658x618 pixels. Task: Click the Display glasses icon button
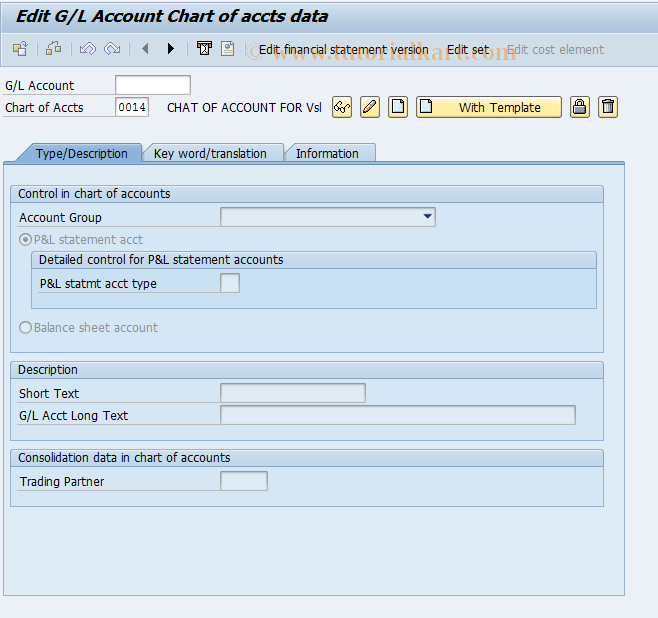(342, 107)
